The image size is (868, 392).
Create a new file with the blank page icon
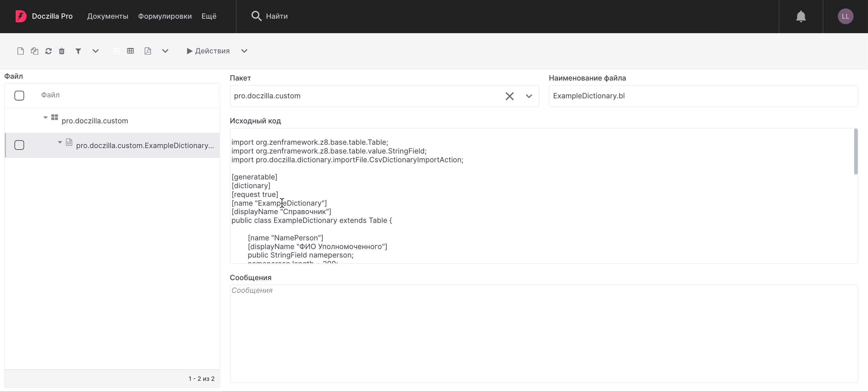[21, 51]
